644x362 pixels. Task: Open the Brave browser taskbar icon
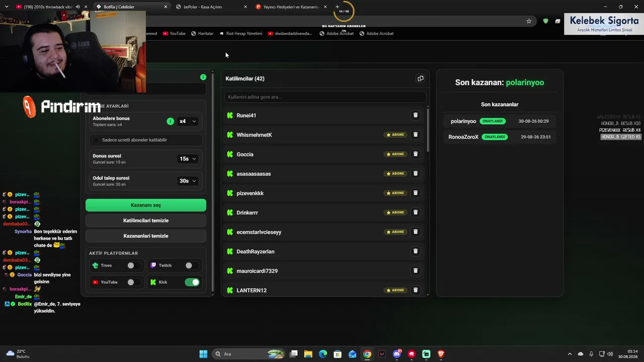(441, 354)
